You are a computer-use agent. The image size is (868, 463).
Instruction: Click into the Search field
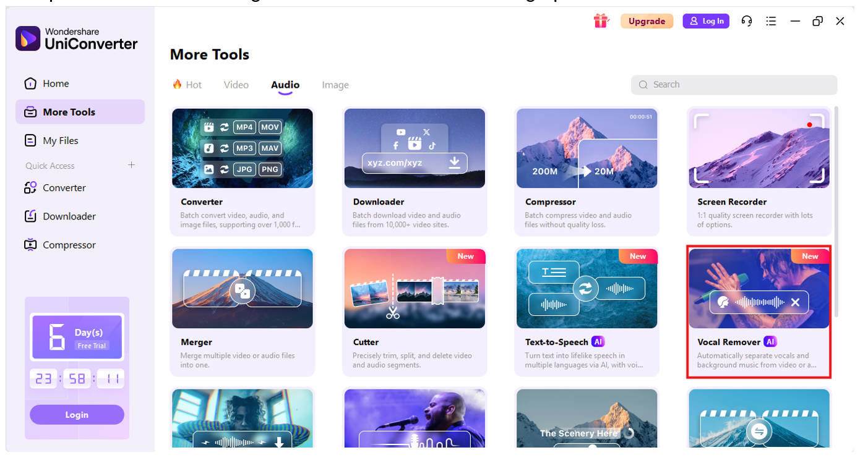point(734,85)
